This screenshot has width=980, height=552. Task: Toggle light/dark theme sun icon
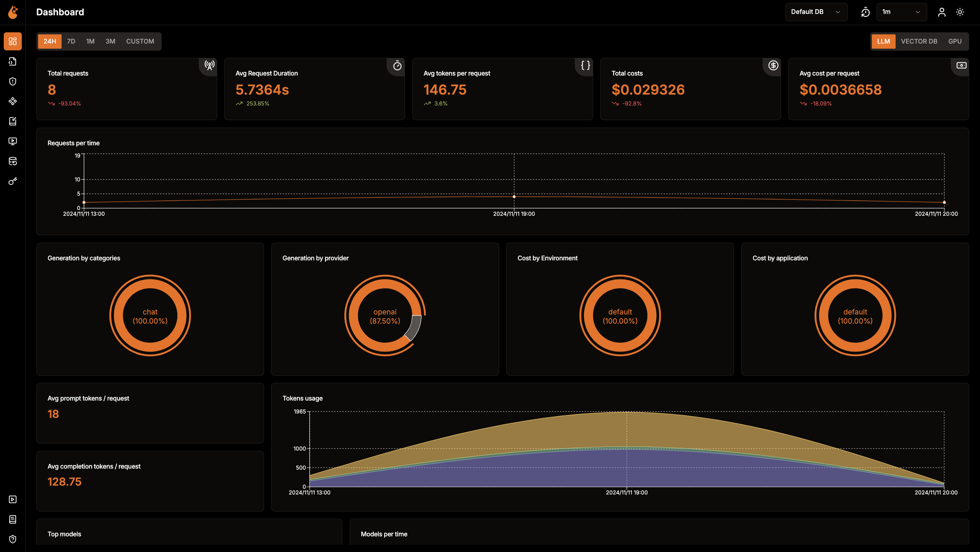tap(960, 12)
